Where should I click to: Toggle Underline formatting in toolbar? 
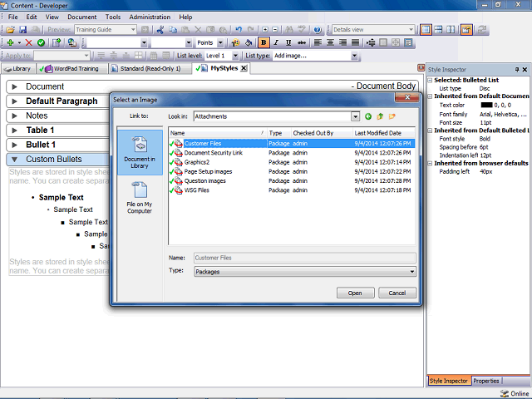point(288,42)
